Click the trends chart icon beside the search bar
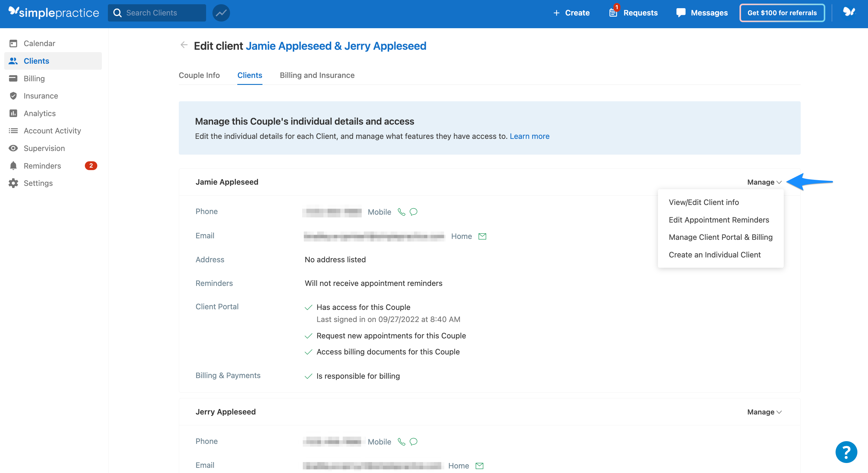Screen dimensions: 868x473 click(x=221, y=12)
